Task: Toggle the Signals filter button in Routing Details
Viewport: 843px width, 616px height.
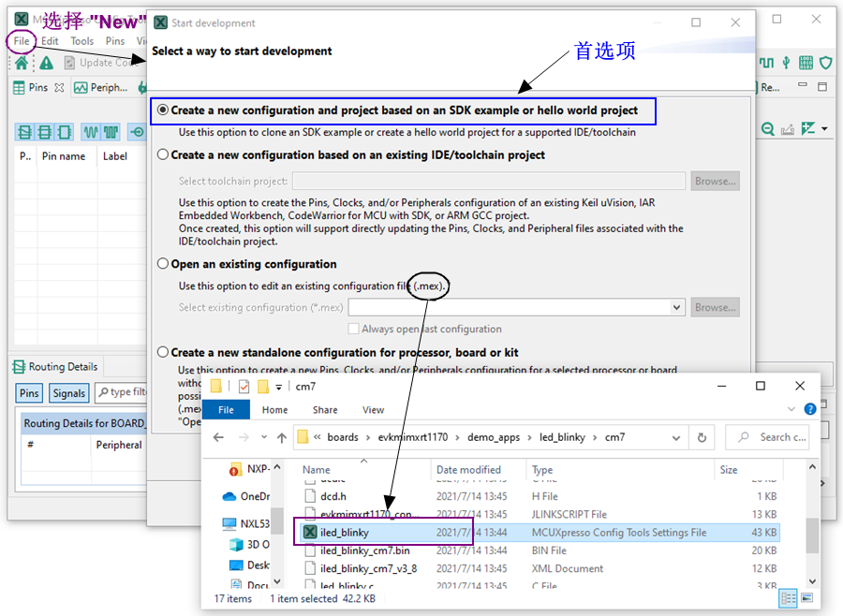Action: click(68, 393)
